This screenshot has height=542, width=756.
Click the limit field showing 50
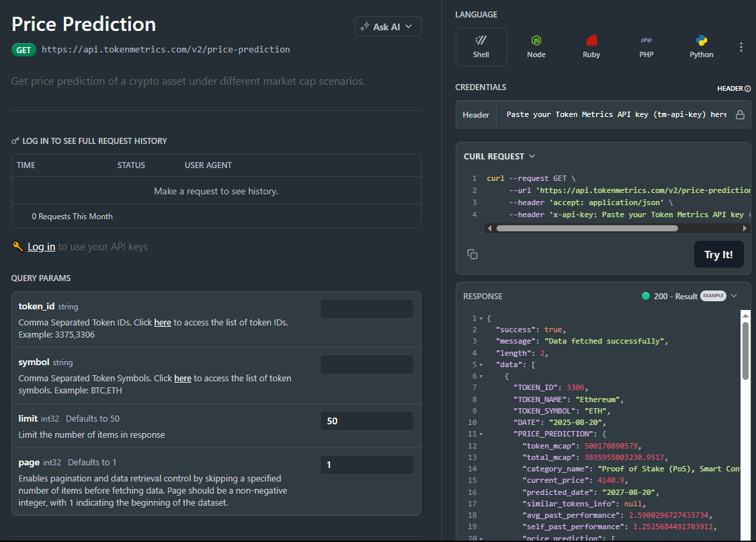pyautogui.click(x=366, y=421)
